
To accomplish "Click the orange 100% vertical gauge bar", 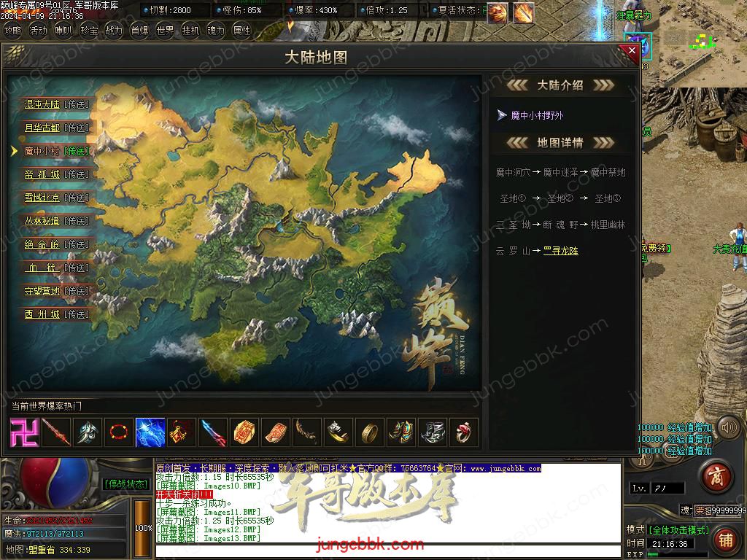I will click(x=142, y=527).
